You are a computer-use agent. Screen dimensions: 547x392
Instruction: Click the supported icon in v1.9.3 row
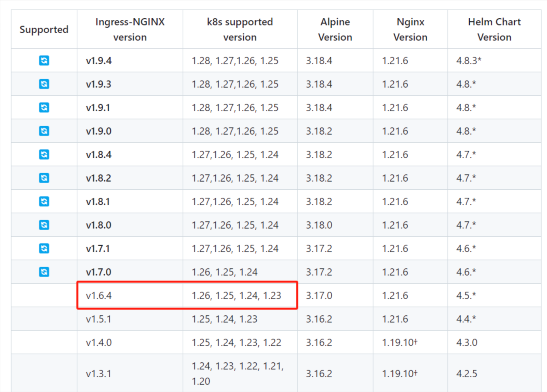(x=44, y=84)
